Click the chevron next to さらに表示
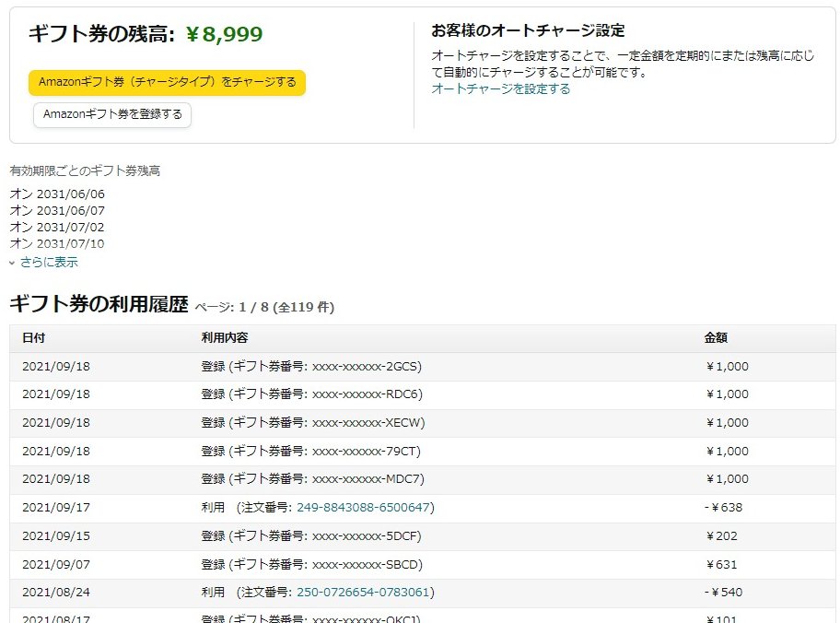The height and width of the screenshot is (623, 840). (x=12, y=261)
